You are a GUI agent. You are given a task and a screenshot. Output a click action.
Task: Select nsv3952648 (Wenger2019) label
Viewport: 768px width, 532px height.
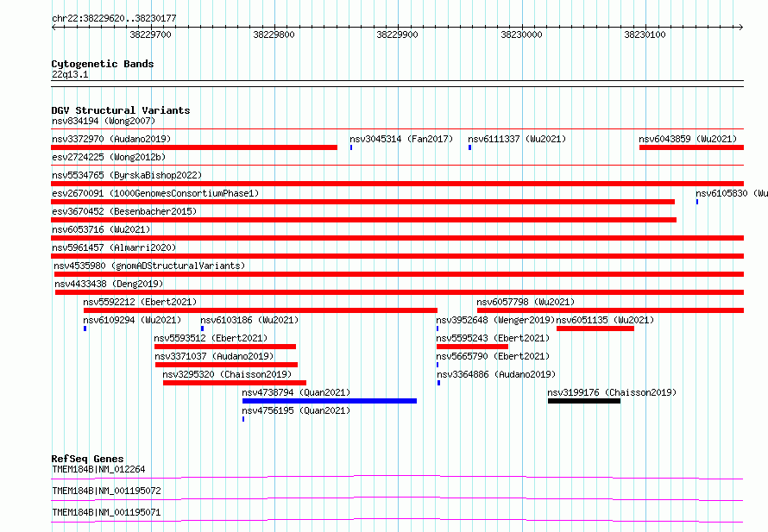495,320
